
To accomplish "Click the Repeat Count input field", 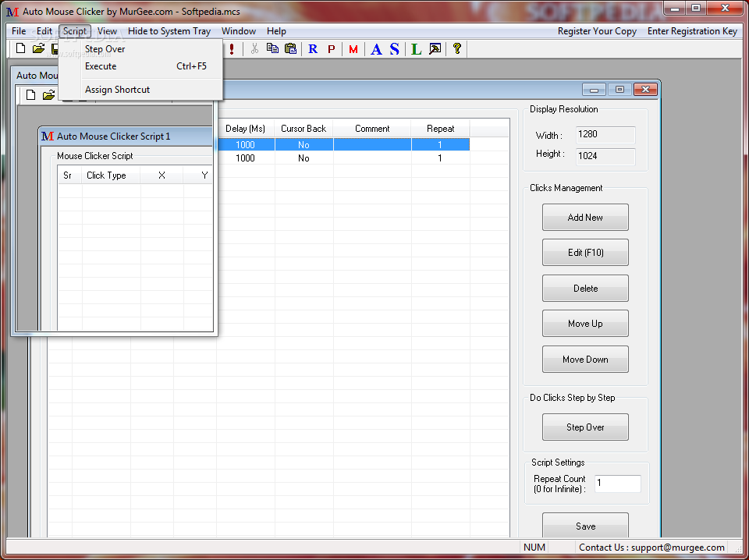I will 618,484.
